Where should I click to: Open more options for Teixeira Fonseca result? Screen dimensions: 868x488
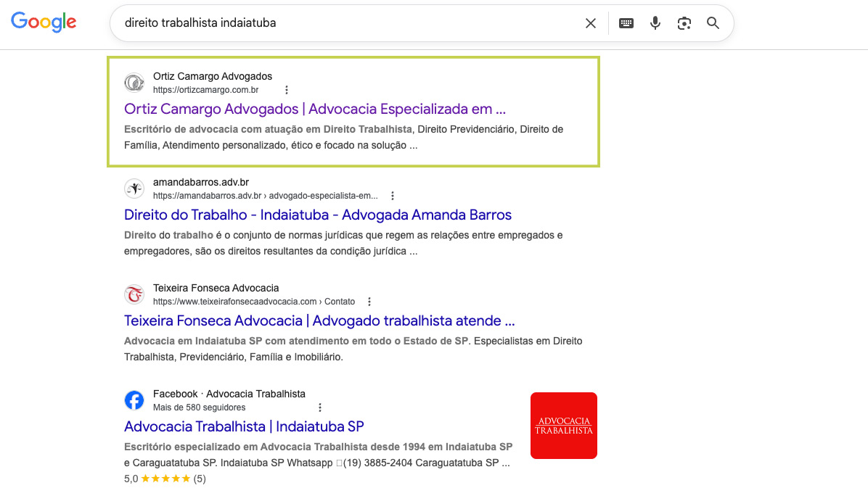[369, 302]
